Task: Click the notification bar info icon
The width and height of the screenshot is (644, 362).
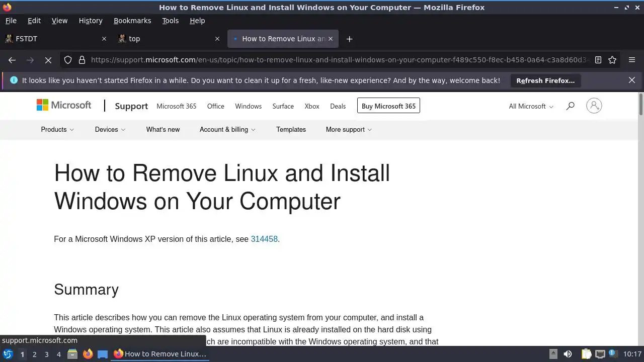Action: coord(14,80)
